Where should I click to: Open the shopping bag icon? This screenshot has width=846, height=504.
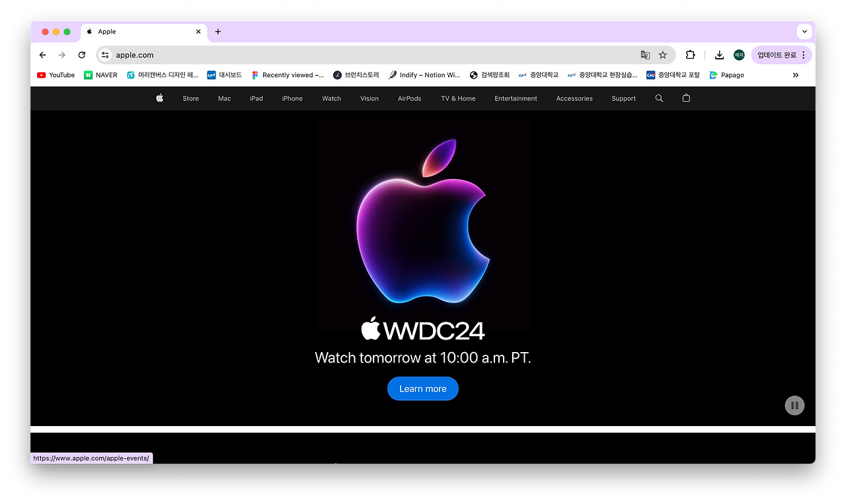pos(686,98)
